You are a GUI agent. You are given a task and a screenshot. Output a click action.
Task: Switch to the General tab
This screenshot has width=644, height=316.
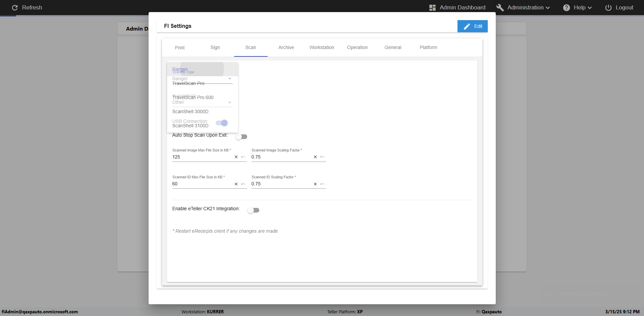point(393,48)
